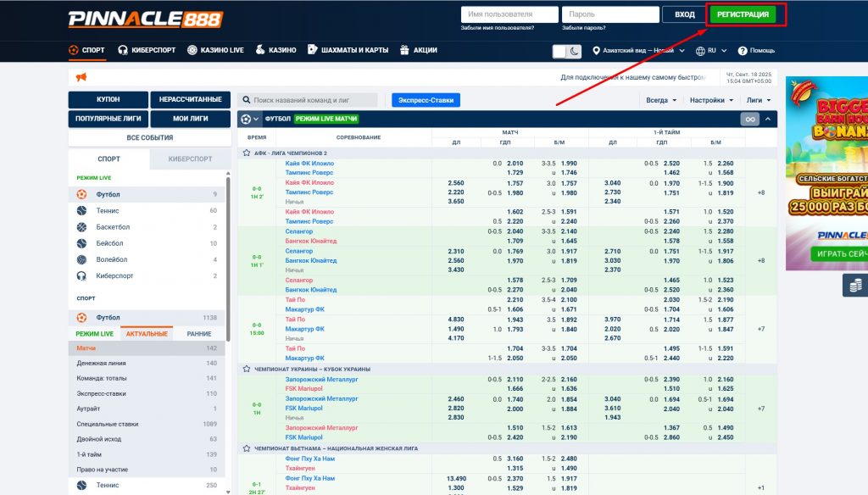Favorite АФК Лига Чемпионов 2 with star
868x495 pixels.
tap(247, 153)
